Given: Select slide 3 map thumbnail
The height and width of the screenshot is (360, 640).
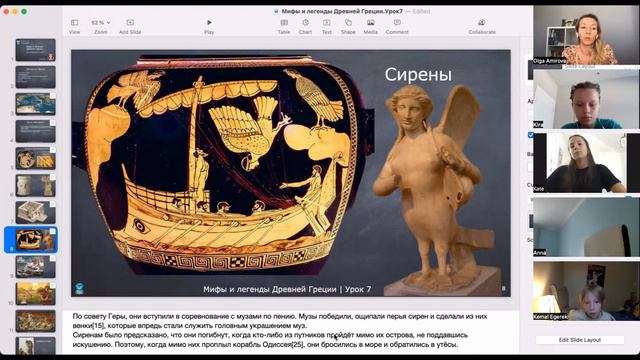Looking at the screenshot, I should [x=36, y=104].
